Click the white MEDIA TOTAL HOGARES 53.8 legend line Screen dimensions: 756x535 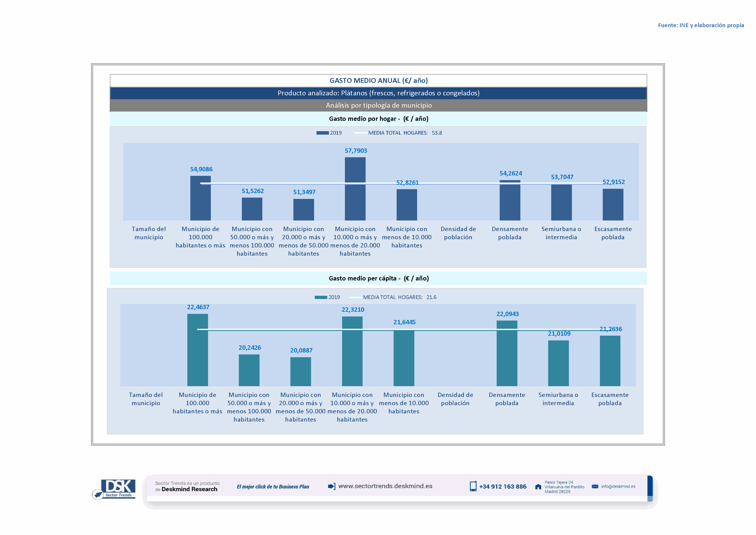(361, 133)
